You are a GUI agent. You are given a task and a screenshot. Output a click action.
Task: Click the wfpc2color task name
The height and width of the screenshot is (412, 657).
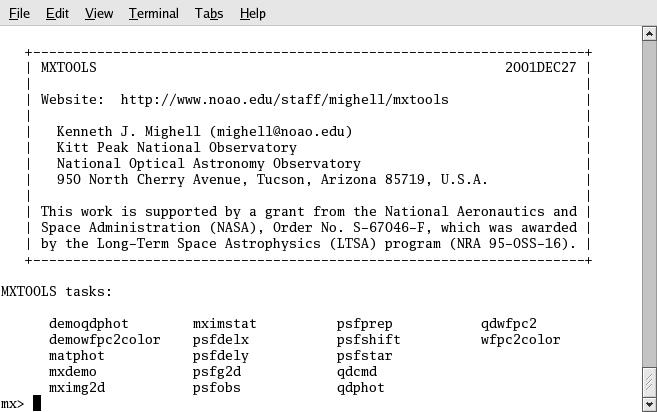pyautogui.click(x=520, y=340)
